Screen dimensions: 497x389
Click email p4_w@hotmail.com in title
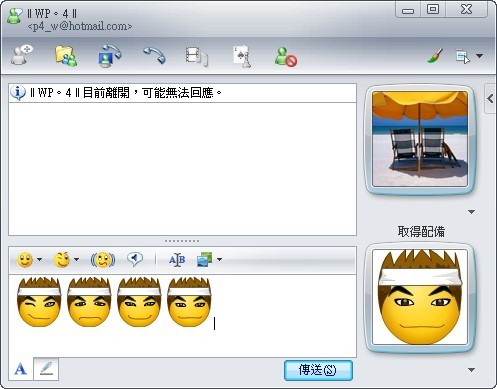[80, 26]
